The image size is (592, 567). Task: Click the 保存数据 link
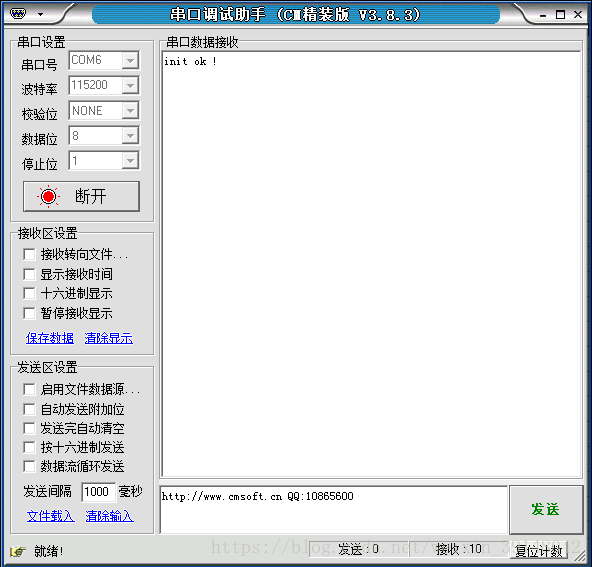(50, 338)
